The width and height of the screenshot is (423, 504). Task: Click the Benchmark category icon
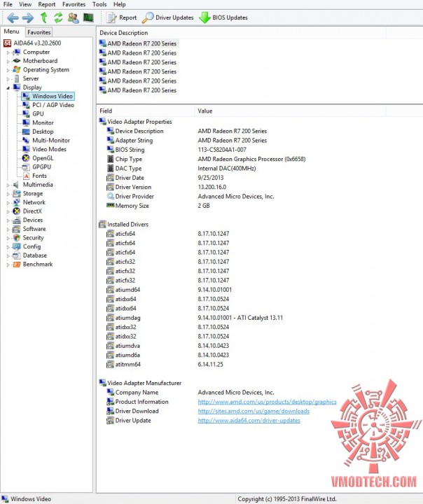coord(16,264)
